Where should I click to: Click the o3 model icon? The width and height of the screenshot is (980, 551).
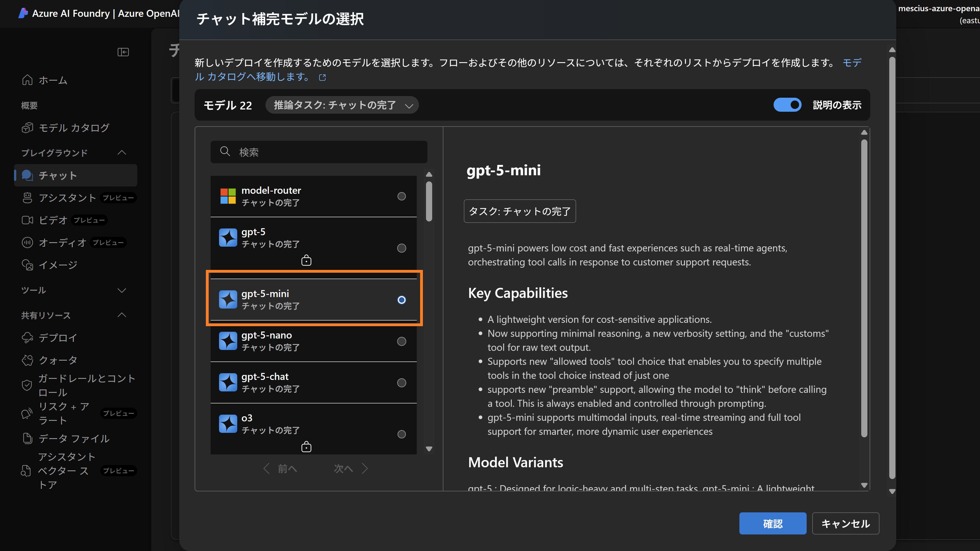point(228,424)
